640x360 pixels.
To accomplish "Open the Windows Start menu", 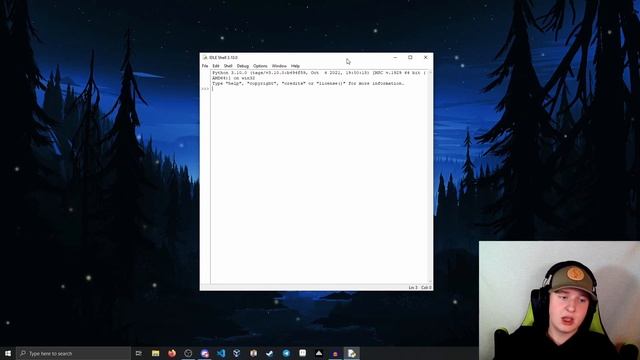I will tap(8, 353).
